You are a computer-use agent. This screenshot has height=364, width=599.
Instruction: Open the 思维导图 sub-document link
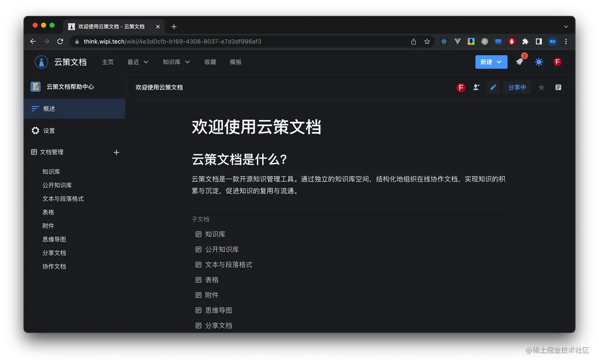[x=218, y=310]
